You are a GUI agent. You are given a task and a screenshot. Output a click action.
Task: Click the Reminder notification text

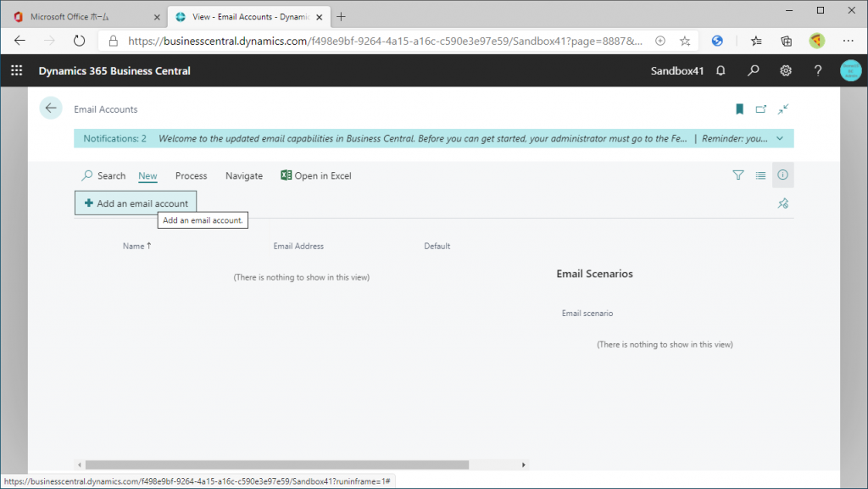tap(735, 138)
